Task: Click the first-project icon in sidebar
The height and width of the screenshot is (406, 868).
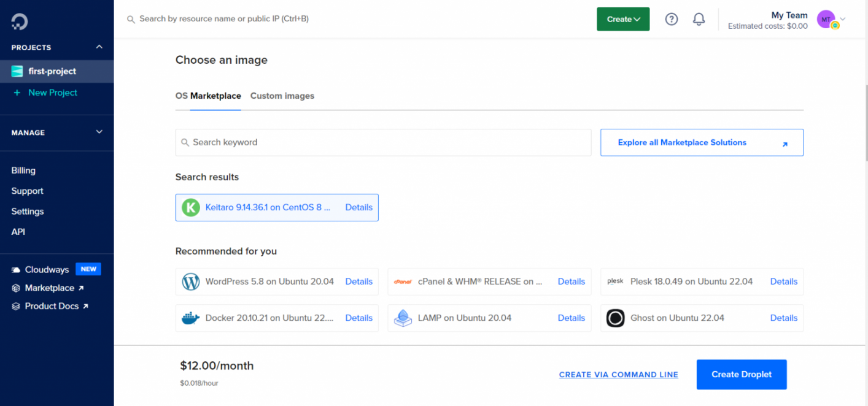Action: 17,71
